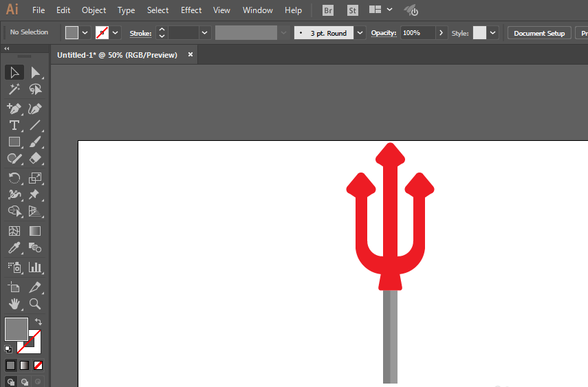The width and height of the screenshot is (588, 387).
Task: Select the Direct Selection tool
Action: [35, 72]
